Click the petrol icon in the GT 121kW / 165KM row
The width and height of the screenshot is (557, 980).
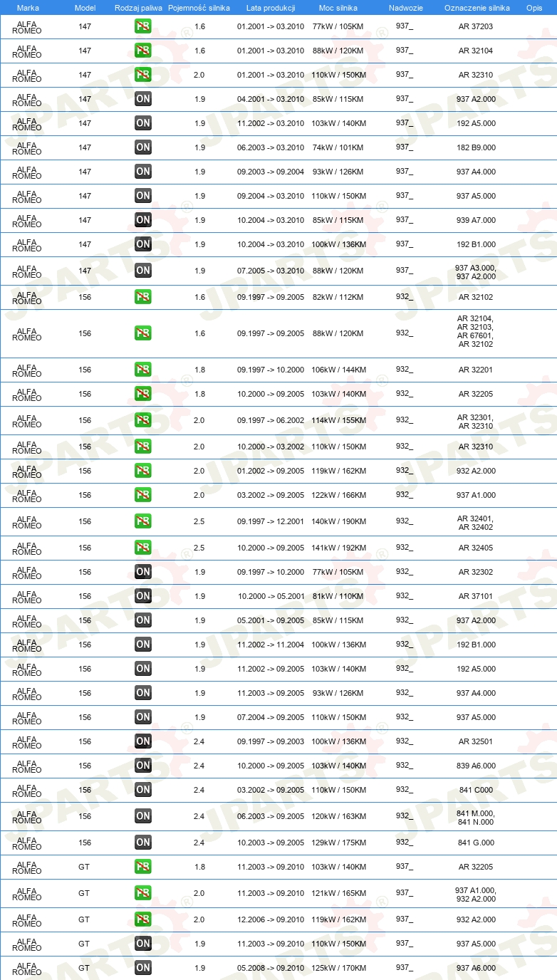click(143, 894)
